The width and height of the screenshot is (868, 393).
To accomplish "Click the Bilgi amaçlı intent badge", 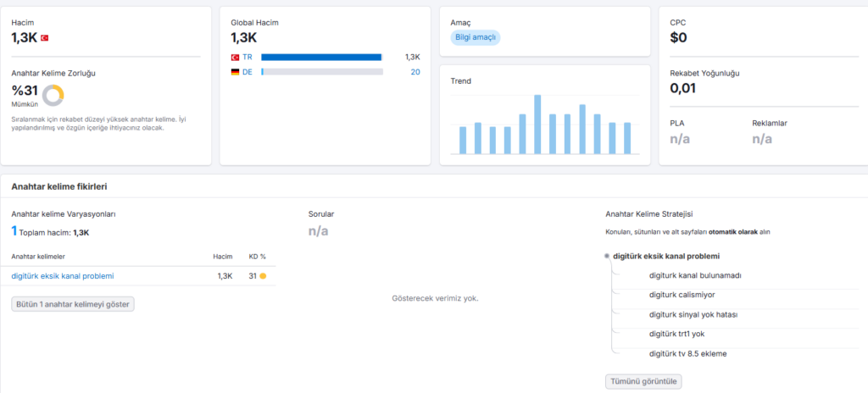I will click(475, 37).
